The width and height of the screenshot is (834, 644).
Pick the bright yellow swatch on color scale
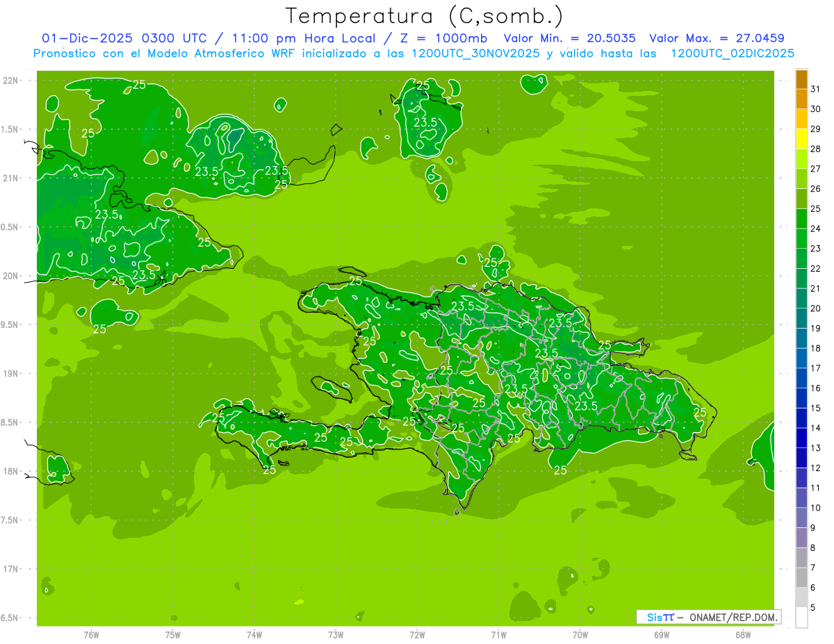801,140
